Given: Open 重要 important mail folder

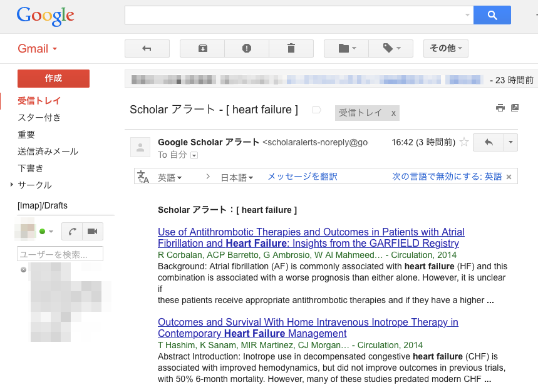Looking at the screenshot, I should 26,135.
